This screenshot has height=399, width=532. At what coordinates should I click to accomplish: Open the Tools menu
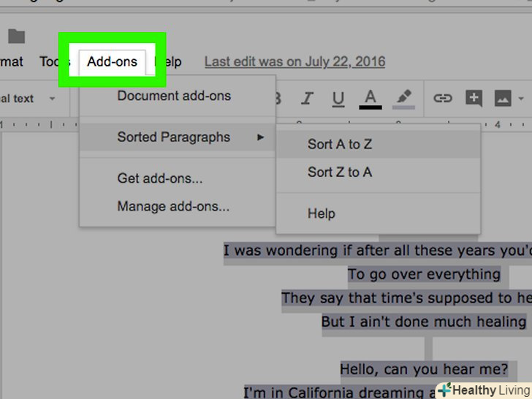(x=55, y=61)
